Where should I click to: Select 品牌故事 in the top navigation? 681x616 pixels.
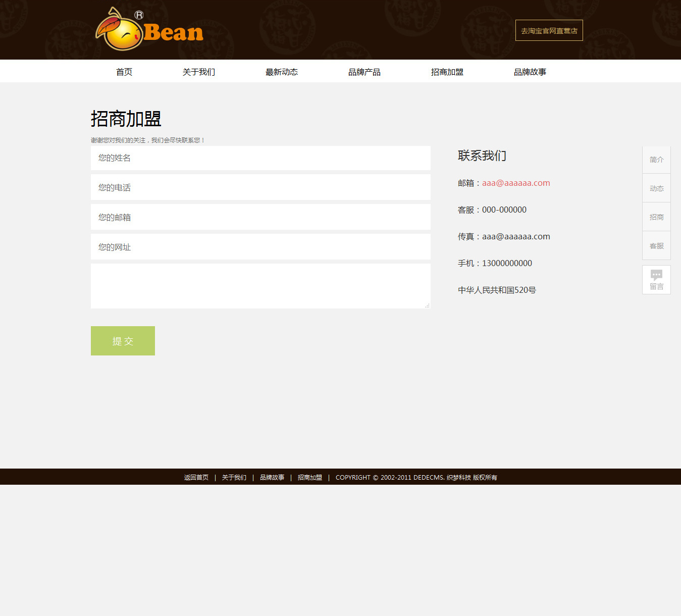[x=530, y=72]
